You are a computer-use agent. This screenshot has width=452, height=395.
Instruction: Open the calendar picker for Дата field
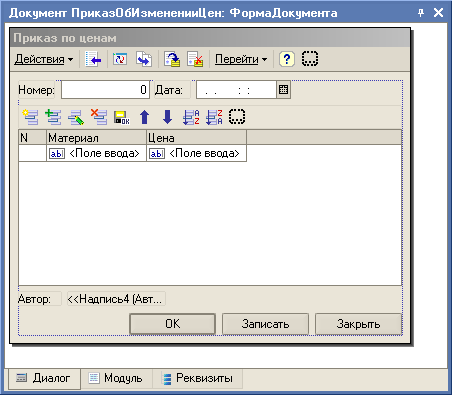pyautogui.click(x=284, y=90)
